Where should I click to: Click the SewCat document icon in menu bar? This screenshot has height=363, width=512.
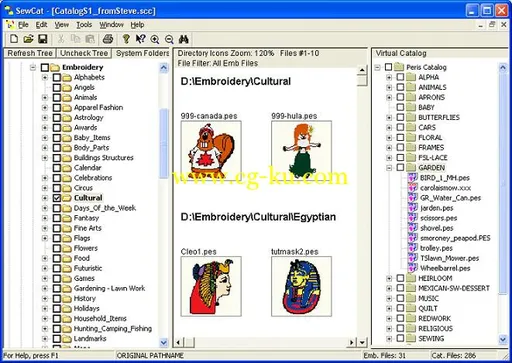[x=10, y=25]
